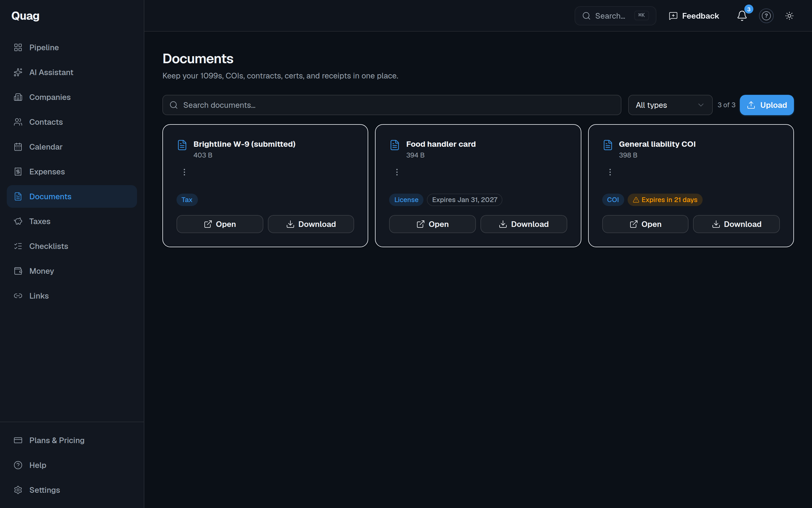Go to Companies section
812x508 pixels.
(x=72, y=97)
